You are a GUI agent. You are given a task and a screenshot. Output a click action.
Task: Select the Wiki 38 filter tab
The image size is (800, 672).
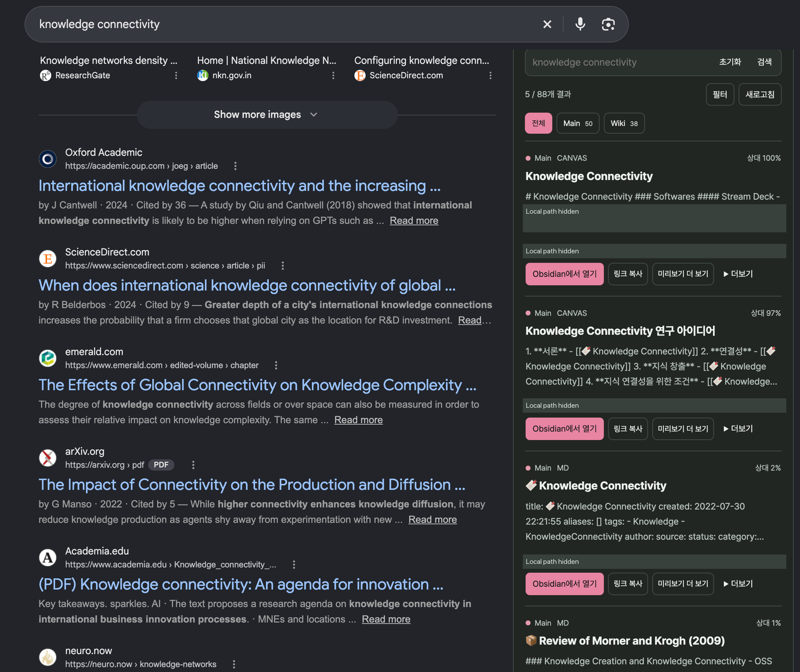point(624,123)
